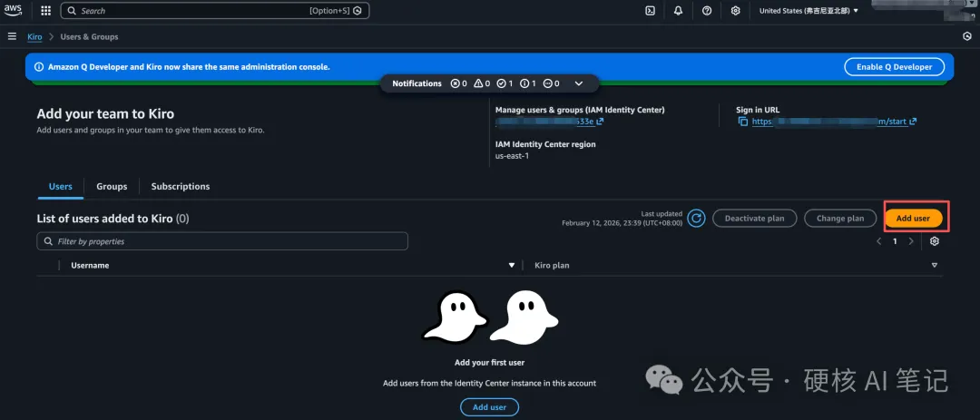Refresh the user list
The width and height of the screenshot is (980, 420).
point(696,218)
